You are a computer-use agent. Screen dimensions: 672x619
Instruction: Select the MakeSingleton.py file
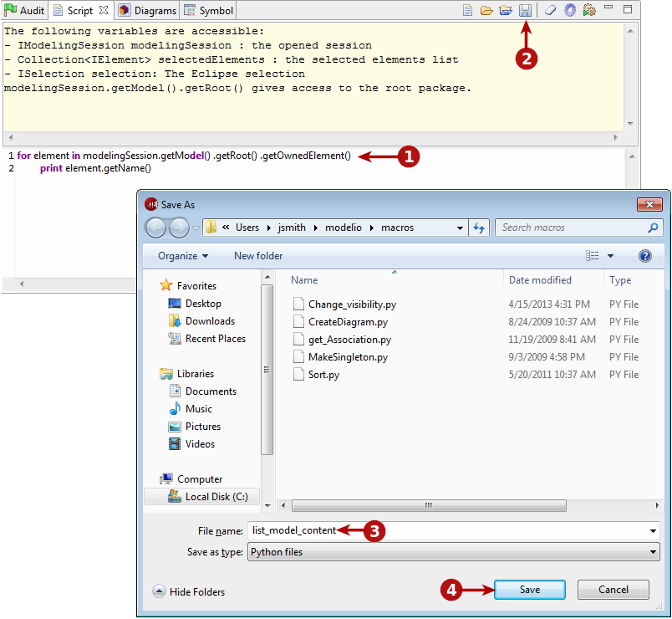[x=348, y=357]
